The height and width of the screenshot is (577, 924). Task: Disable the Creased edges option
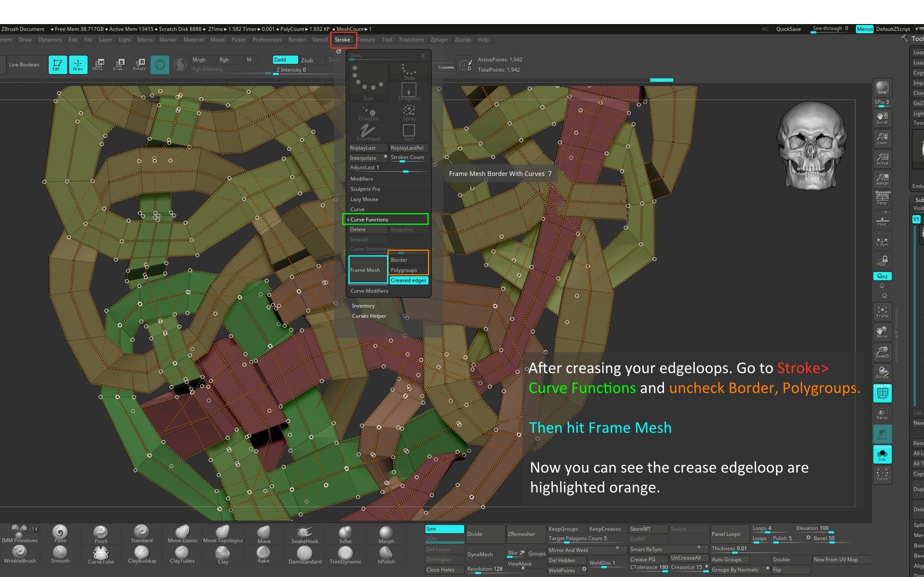tap(408, 281)
